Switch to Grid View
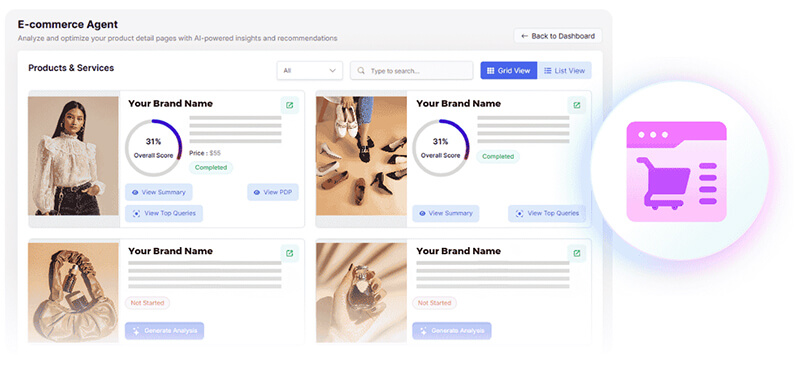The image size is (800, 373). (x=509, y=70)
